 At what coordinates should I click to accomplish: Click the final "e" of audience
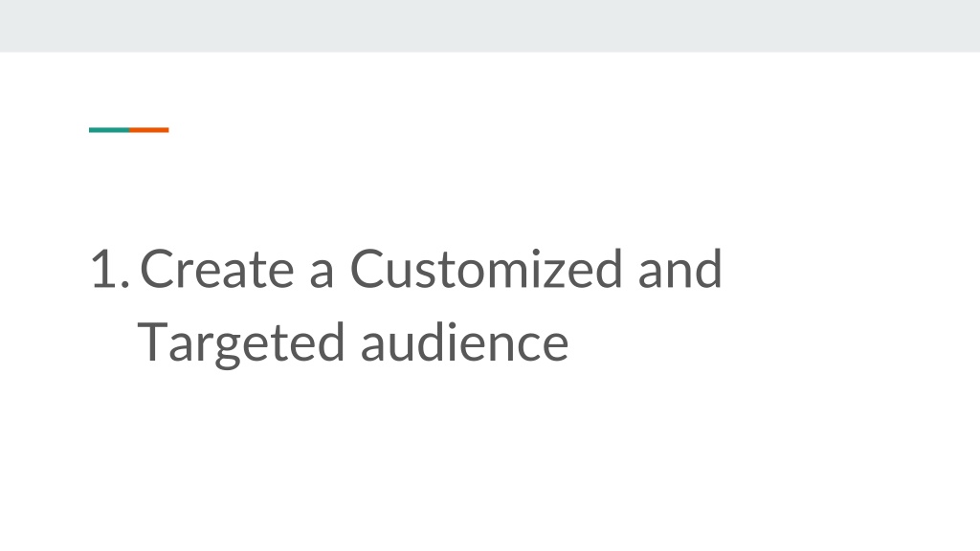pos(554,348)
